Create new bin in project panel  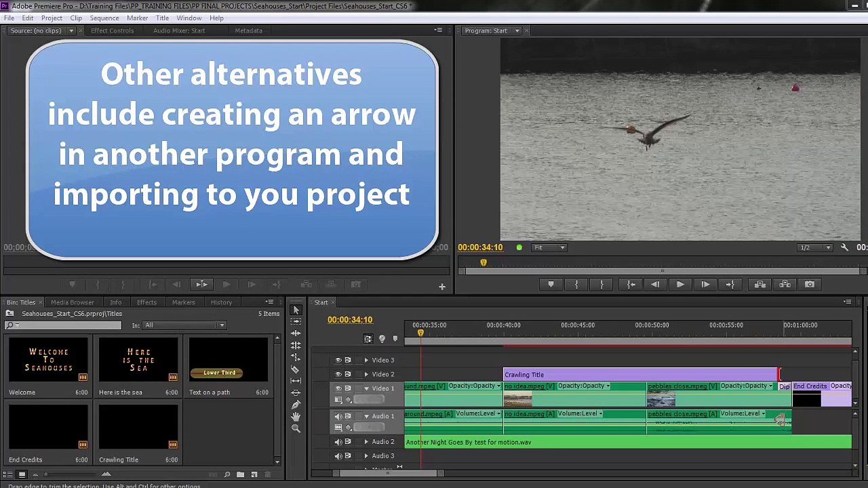tap(240, 474)
